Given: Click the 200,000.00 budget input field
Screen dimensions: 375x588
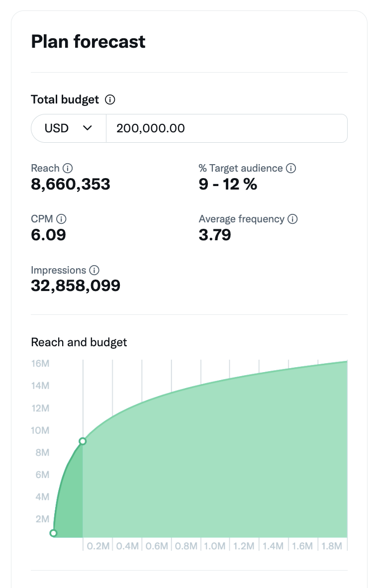Looking at the screenshot, I should (x=227, y=128).
